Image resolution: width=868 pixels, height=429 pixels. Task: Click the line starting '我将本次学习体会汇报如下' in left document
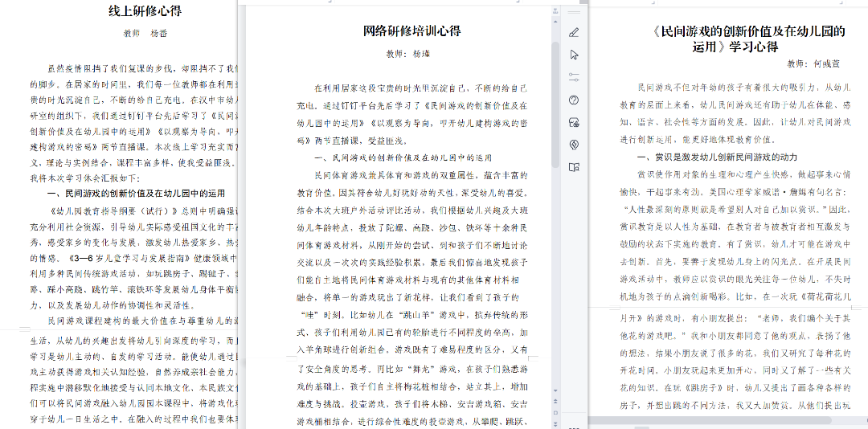(x=84, y=178)
